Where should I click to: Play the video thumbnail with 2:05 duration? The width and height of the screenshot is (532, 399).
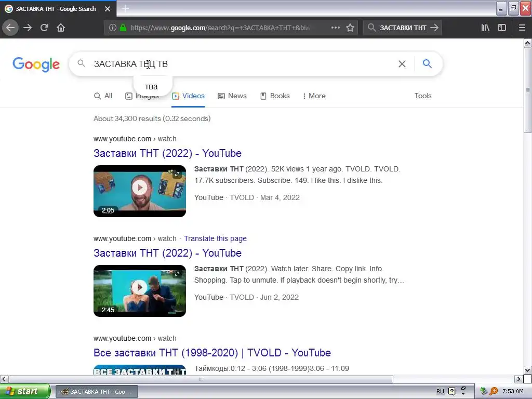pos(140,191)
